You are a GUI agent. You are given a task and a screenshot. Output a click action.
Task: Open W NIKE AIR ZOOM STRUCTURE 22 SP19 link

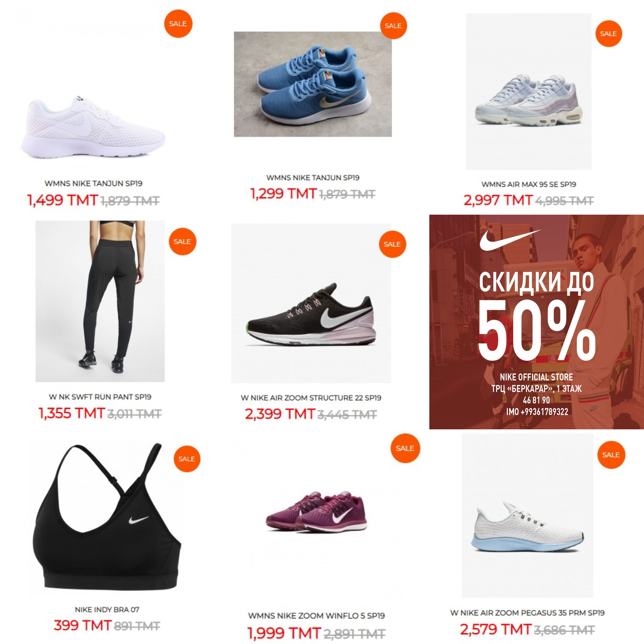[x=311, y=398]
